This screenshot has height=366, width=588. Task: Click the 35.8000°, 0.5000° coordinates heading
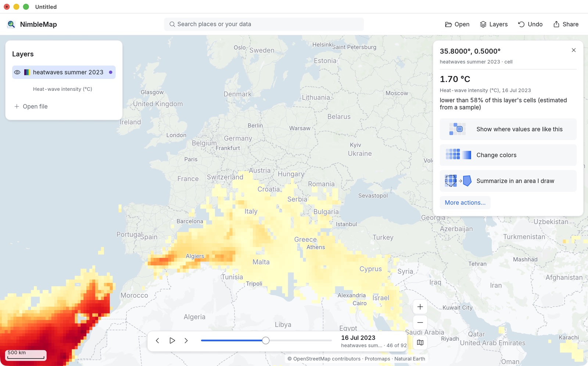[470, 51]
